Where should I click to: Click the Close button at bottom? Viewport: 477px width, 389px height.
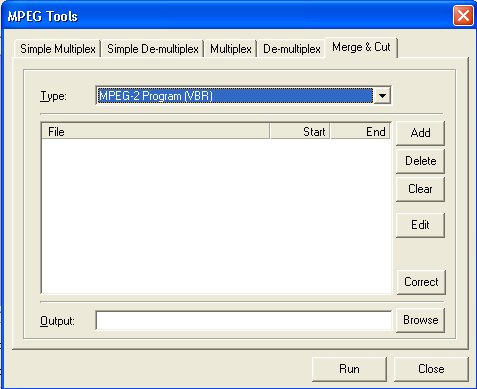(x=431, y=369)
